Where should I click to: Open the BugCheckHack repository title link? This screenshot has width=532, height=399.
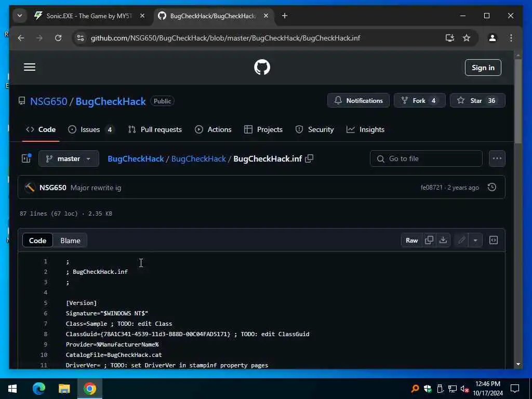click(111, 101)
